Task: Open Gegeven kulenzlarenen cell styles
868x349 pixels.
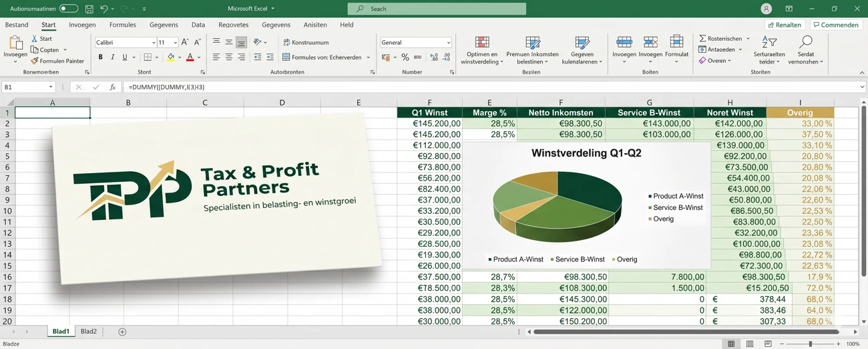Action: (x=582, y=51)
